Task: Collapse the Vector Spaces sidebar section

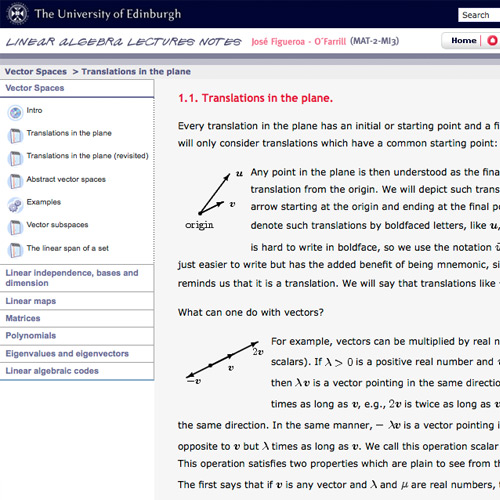Action: click(x=77, y=88)
